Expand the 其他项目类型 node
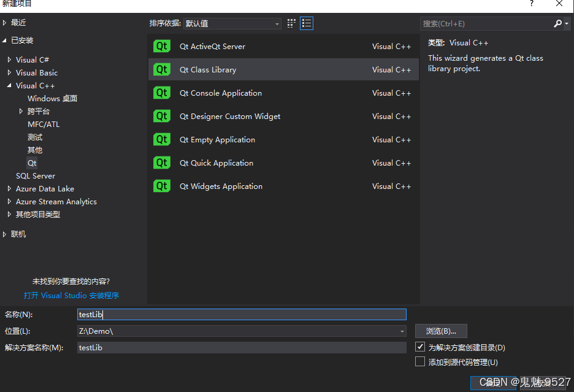This screenshot has width=574, height=392. [x=10, y=214]
